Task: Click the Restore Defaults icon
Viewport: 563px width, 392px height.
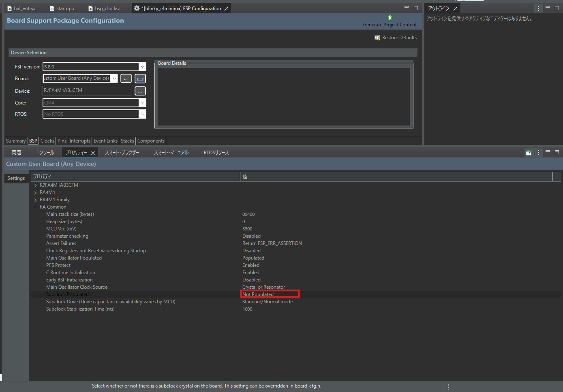Action: pyautogui.click(x=377, y=38)
